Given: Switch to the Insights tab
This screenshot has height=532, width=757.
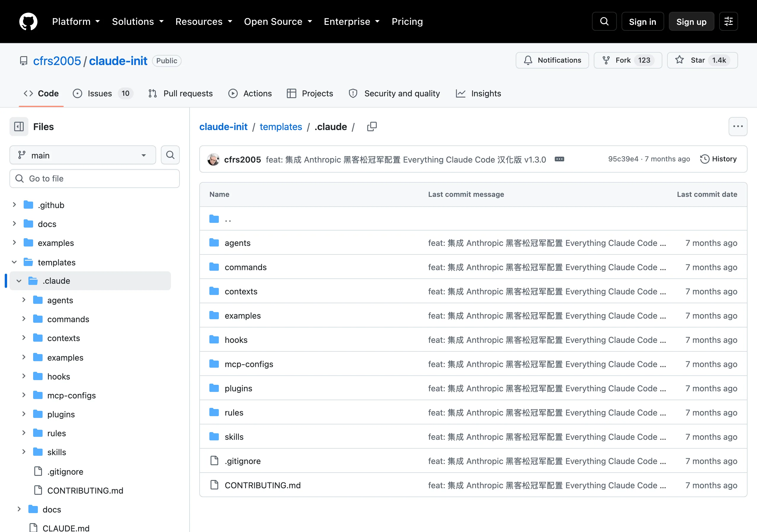Looking at the screenshot, I should pos(478,94).
